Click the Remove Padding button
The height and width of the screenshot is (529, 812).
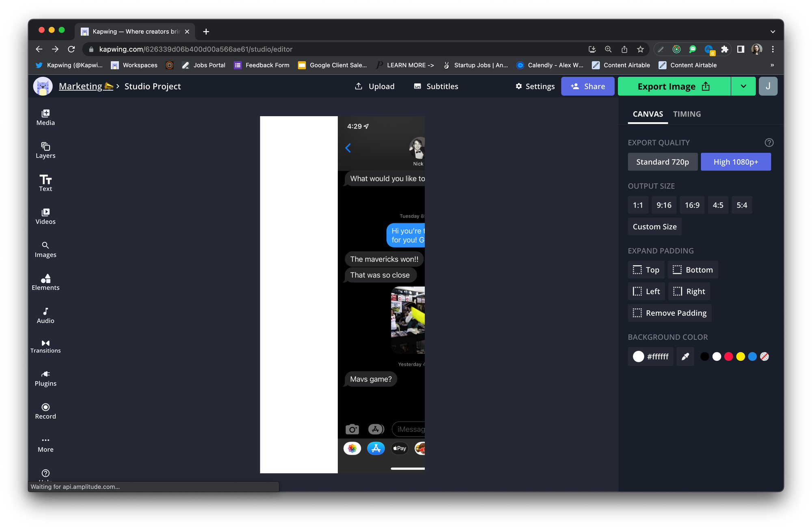669,313
